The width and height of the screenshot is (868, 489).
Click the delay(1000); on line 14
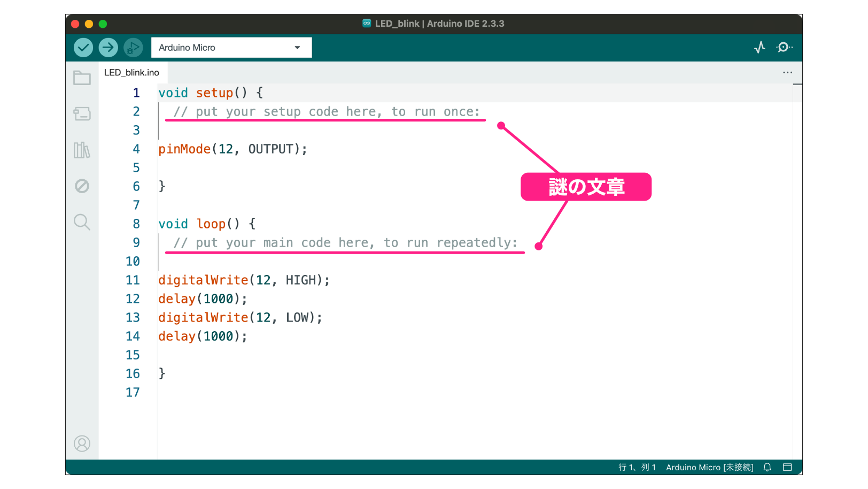coord(203,337)
